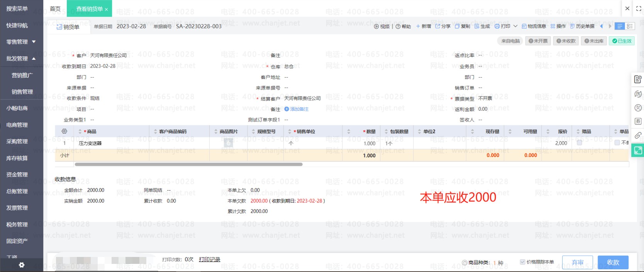This screenshot has height=272, width=644.
Task: Open the 生成 generate menu
Action: click(x=482, y=26)
